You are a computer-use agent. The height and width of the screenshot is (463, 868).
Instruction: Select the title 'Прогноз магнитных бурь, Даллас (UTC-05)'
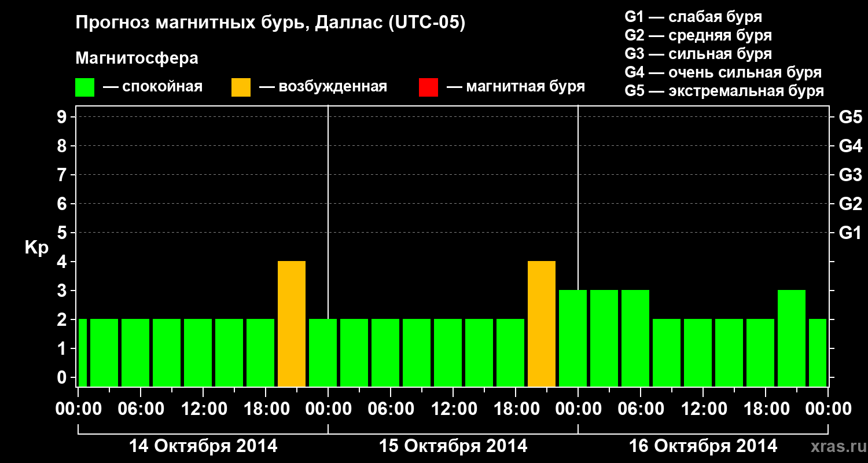click(270, 24)
